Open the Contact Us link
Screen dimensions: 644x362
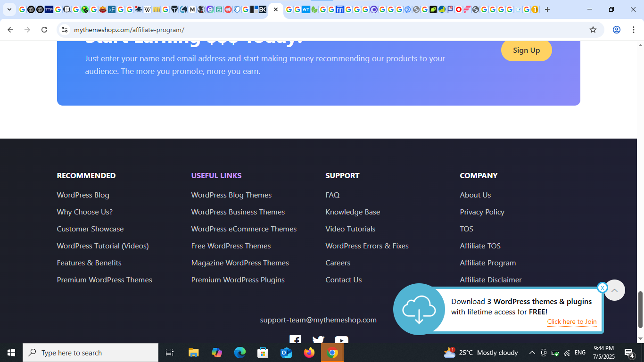(344, 280)
